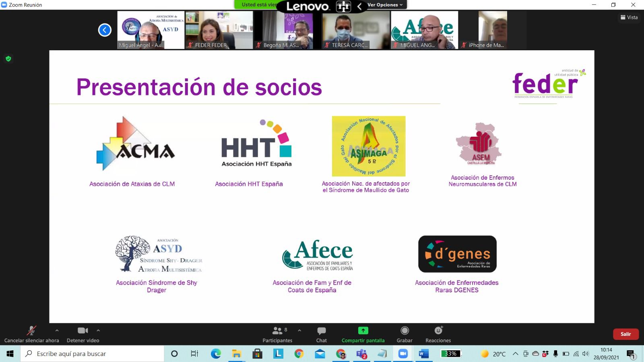
Task: Switch layout using Vista menu
Action: pos(629,17)
